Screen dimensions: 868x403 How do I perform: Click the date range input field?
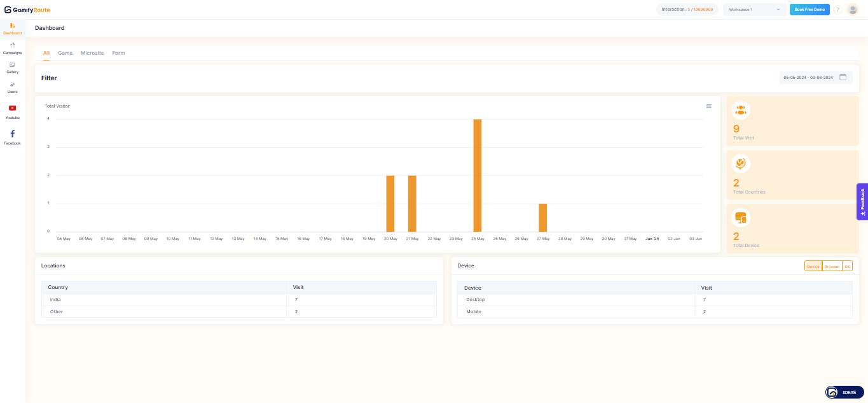[x=808, y=77]
